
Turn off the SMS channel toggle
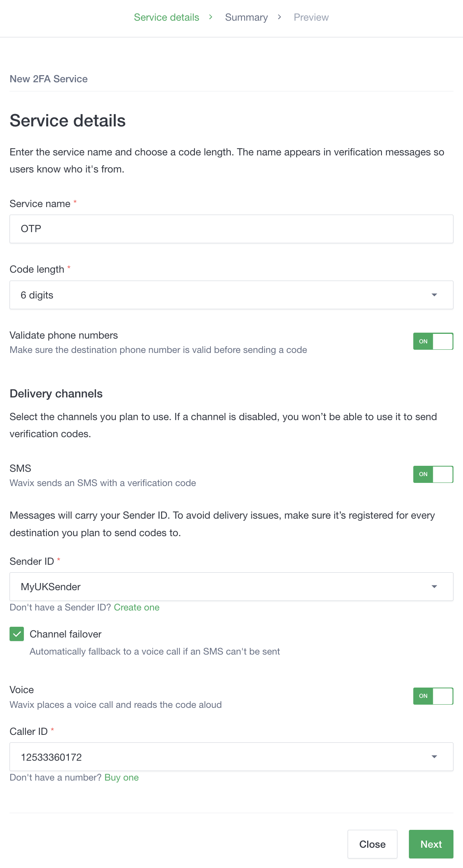click(x=433, y=474)
